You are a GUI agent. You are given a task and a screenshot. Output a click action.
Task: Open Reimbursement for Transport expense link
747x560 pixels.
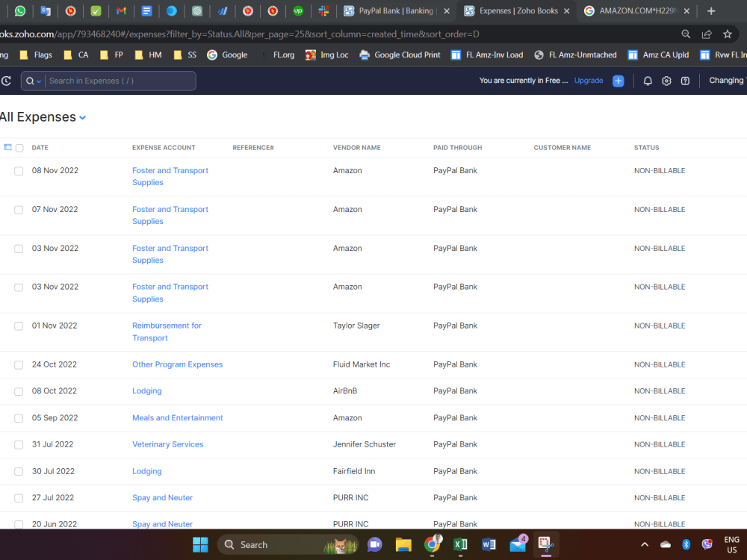coord(167,332)
